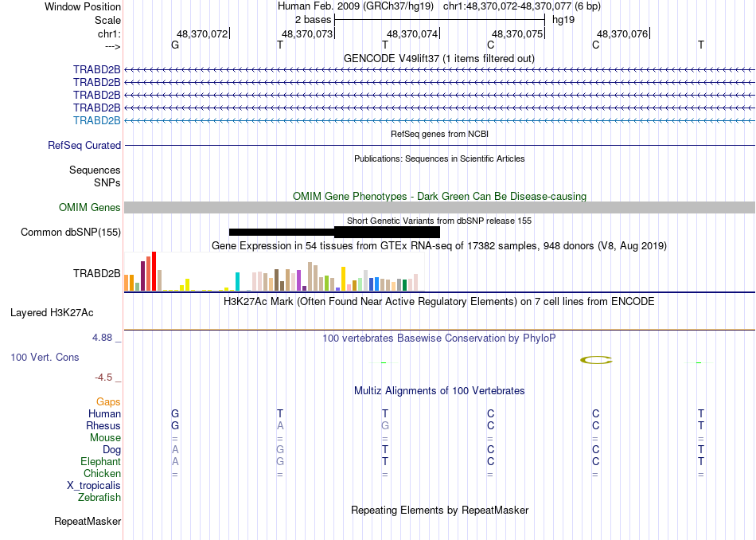The image size is (756, 540).
Task: Click the Zebrafish species label
Action: pyautogui.click(x=99, y=498)
